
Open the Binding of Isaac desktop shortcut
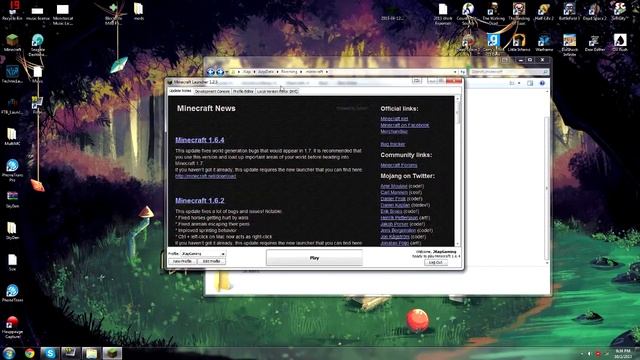[x=519, y=13]
